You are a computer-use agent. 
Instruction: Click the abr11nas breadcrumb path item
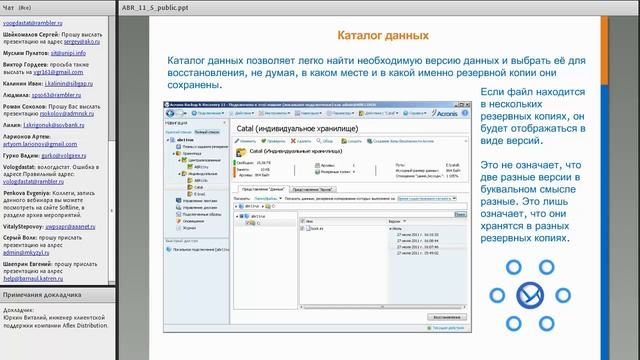(x=249, y=207)
